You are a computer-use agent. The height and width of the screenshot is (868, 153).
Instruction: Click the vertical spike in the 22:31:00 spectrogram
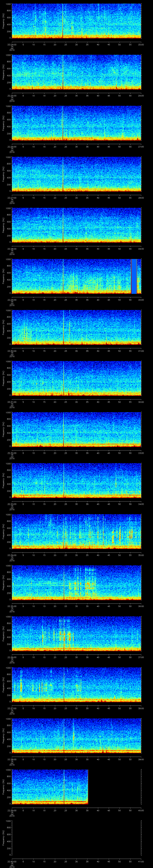click(x=64, y=377)
